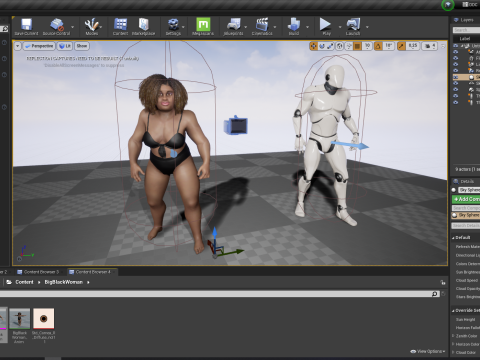Expand Play options dropdown arrow
The image size is (480, 360).
340,27
